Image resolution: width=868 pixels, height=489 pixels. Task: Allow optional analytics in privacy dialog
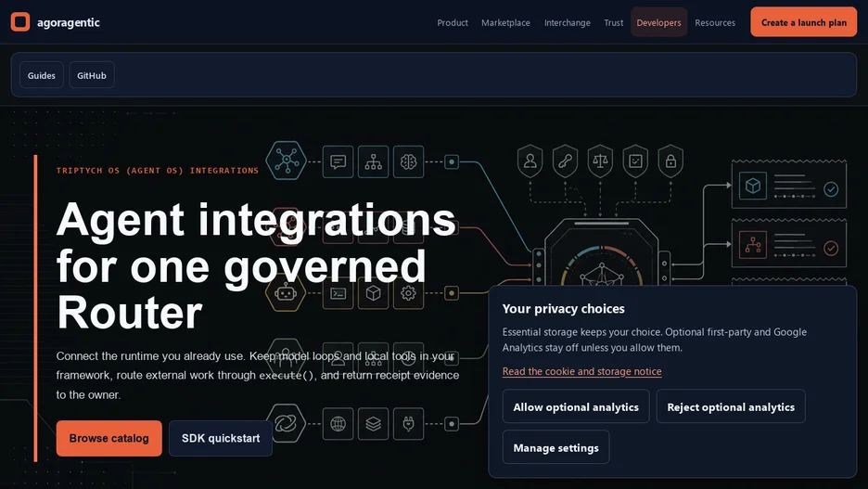click(x=576, y=406)
